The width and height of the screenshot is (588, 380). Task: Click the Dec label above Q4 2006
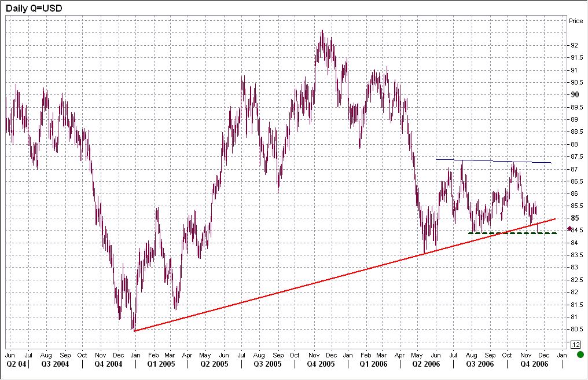[x=544, y=355]
